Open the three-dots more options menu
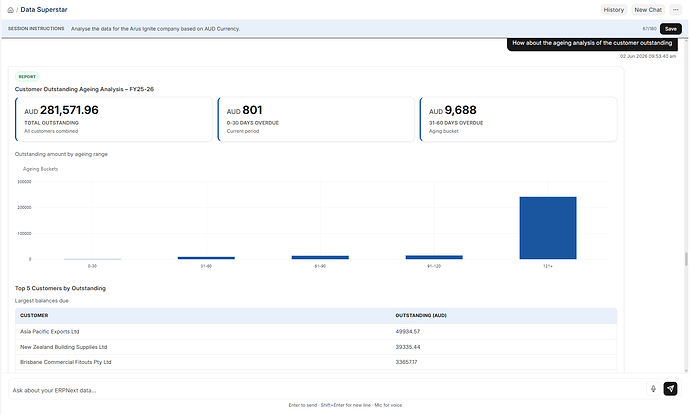The height and width of the screenshot is (415, 690). (675, 10)
